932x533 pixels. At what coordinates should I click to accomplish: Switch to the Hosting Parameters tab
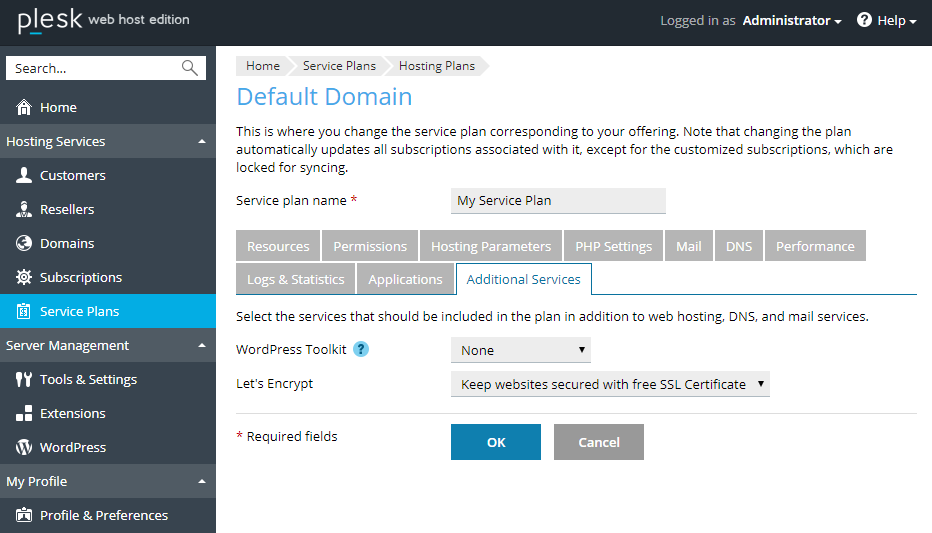point(490,246)
